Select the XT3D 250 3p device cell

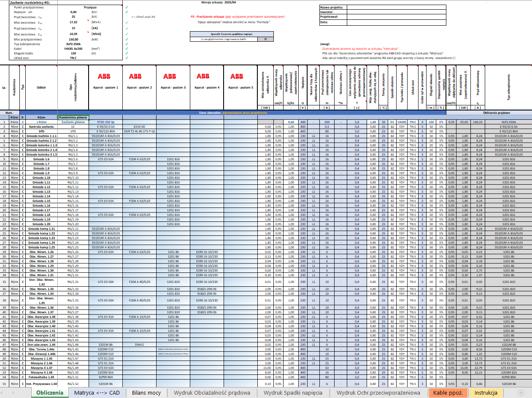(x=105, y=122)
